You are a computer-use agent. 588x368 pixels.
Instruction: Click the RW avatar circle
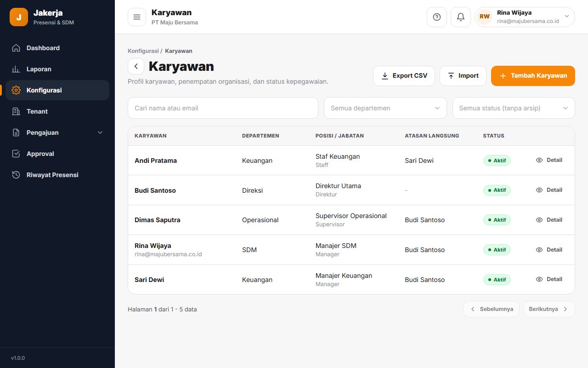point(485,17)
